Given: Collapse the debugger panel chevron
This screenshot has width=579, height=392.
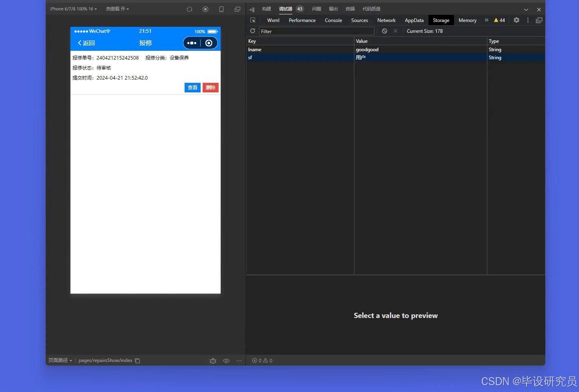Looking at the screenshot, I should [526, 10].
